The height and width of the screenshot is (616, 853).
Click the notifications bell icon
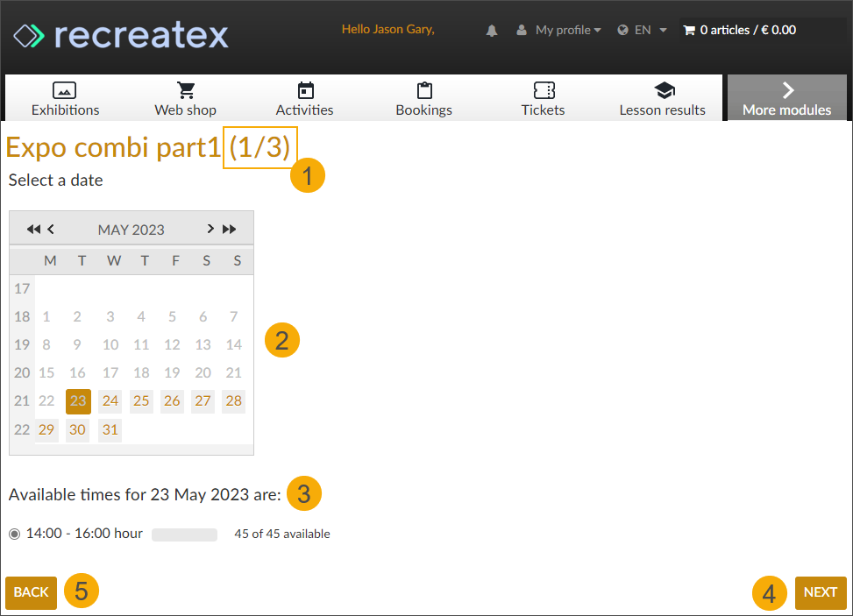[492, 30]
